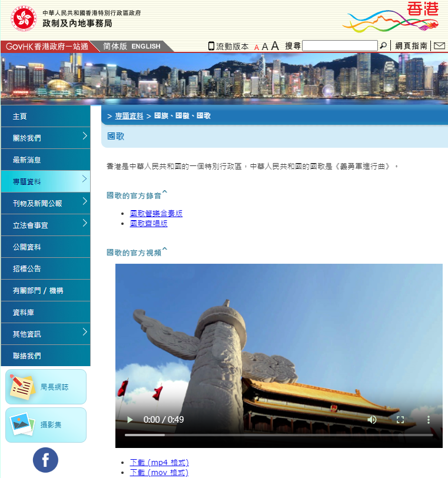Open the 攝影集 photo gallery banner
The width and height of the screenshot is (448, 478).
click(46, 425)
